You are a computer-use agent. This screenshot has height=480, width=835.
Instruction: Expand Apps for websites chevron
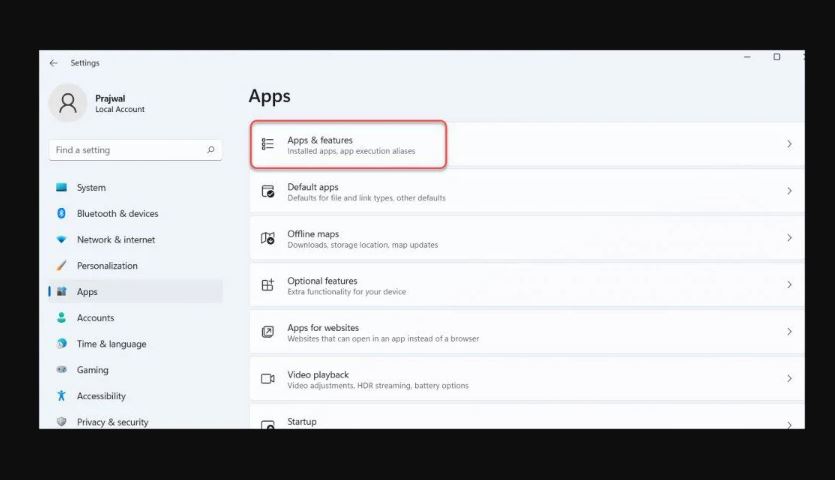pos(789,331)
